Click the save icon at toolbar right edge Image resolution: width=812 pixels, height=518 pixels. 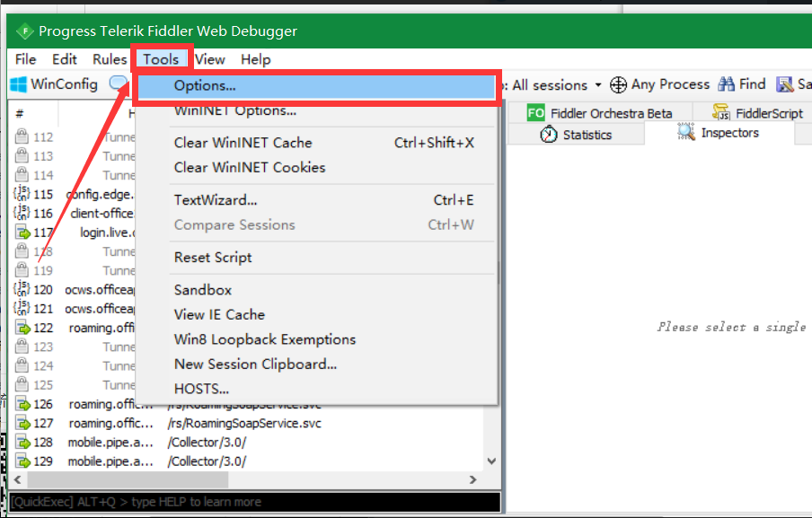point(784,83)
